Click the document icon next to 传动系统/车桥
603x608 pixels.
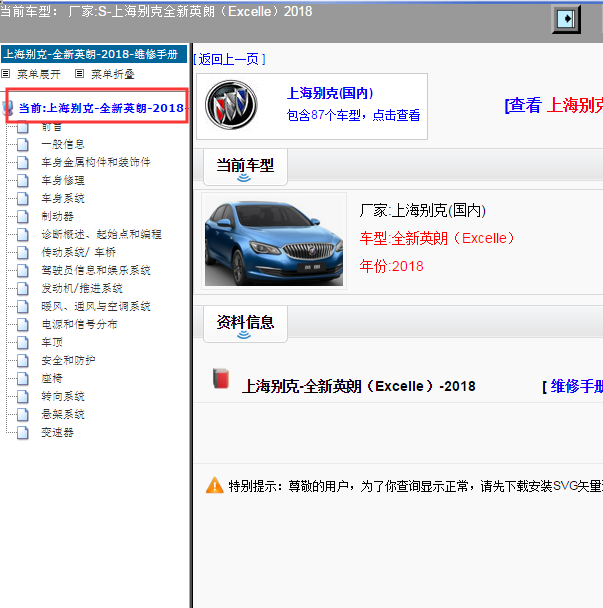pos(23,252)
